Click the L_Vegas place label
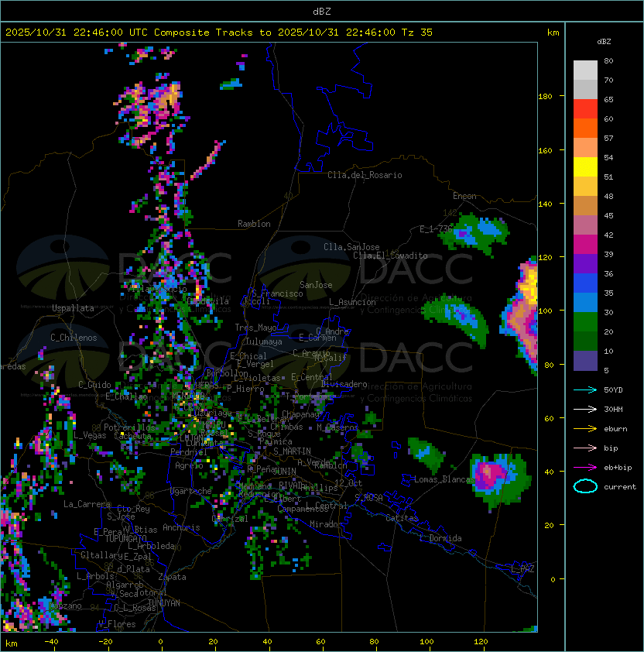The width and height of the screenshot is (644, 652). [x=90, y=435]
